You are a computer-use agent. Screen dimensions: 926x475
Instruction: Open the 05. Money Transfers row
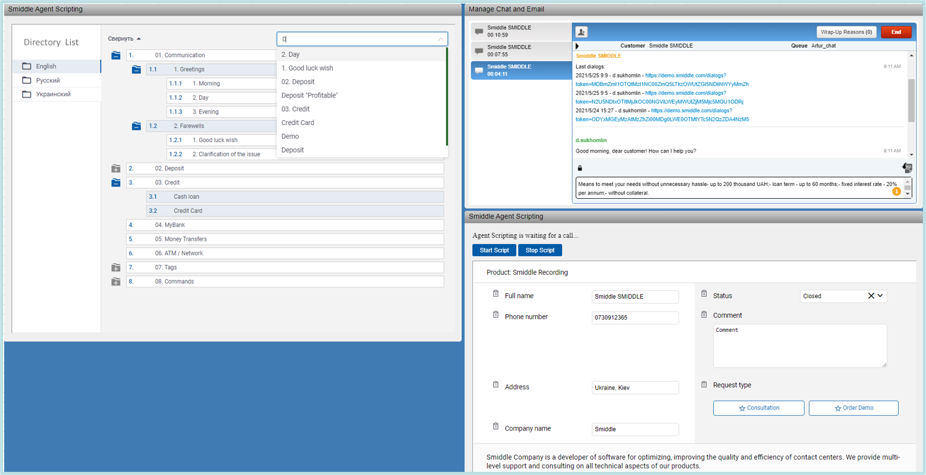tap(285, 239)
